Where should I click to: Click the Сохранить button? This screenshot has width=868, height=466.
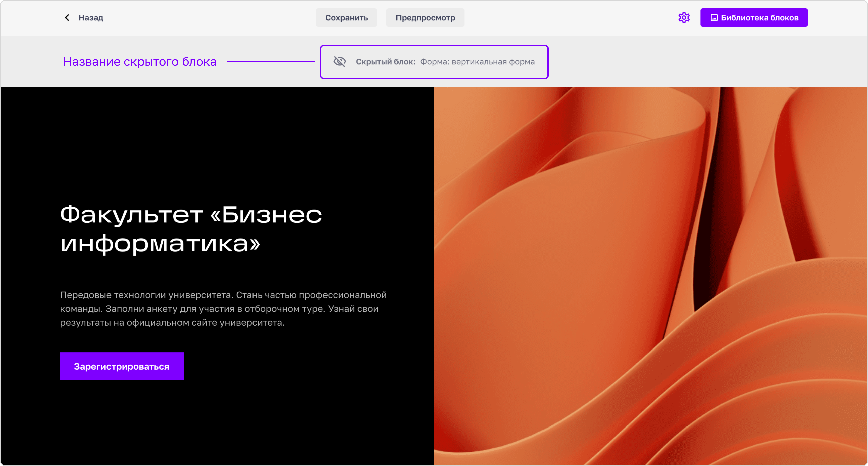tap(346, 17)
